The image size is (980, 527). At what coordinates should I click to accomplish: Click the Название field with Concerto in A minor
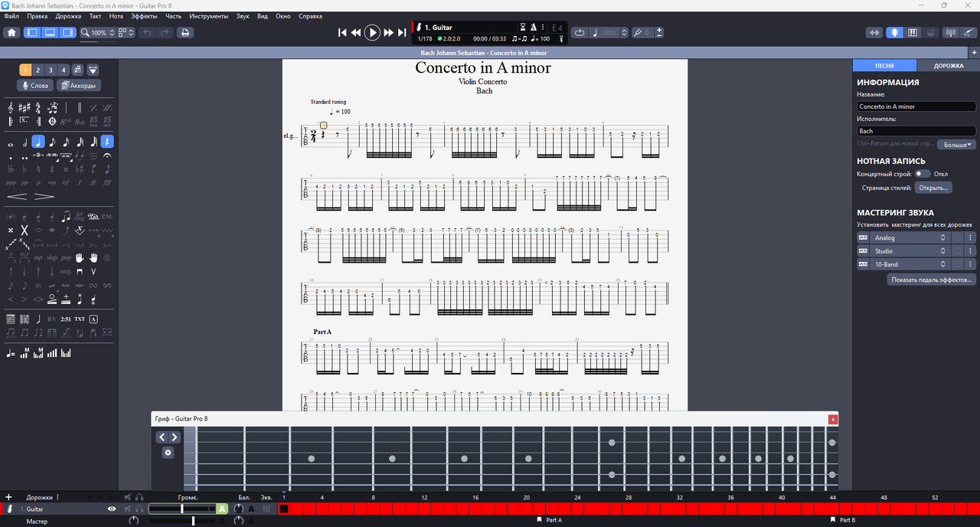point(916,106)
